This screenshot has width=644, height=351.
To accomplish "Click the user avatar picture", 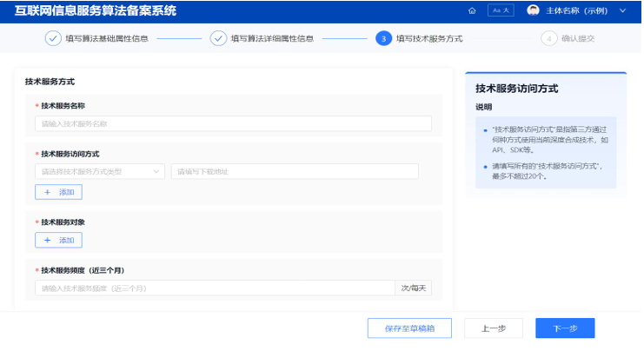I will (x=533, y=10).
